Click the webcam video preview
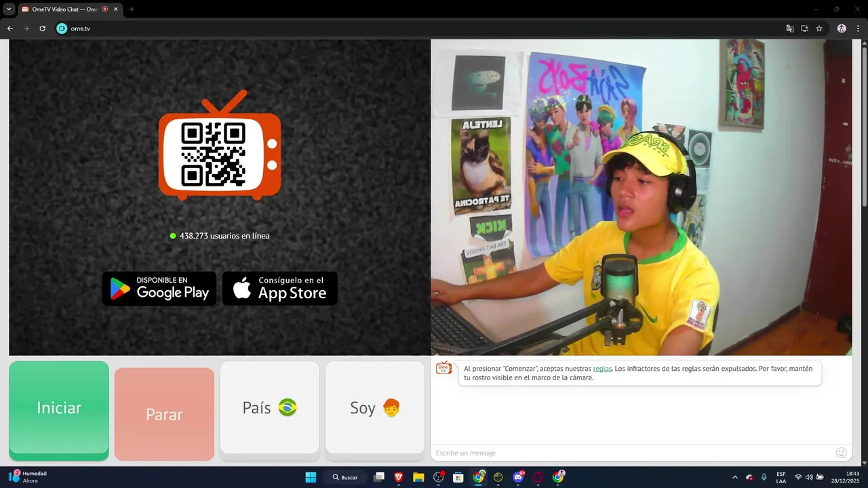This screenshot has width=868, height=488. (x=642, y=197)
